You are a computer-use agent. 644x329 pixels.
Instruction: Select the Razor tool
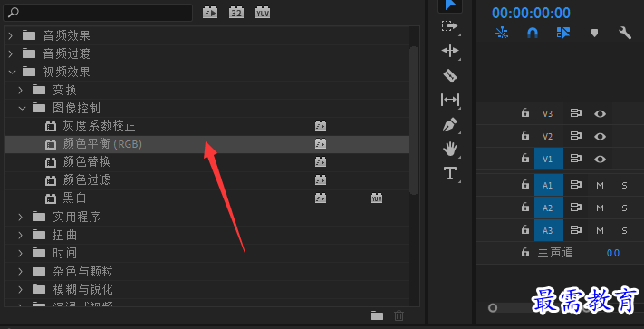click(x=450, y=75)
